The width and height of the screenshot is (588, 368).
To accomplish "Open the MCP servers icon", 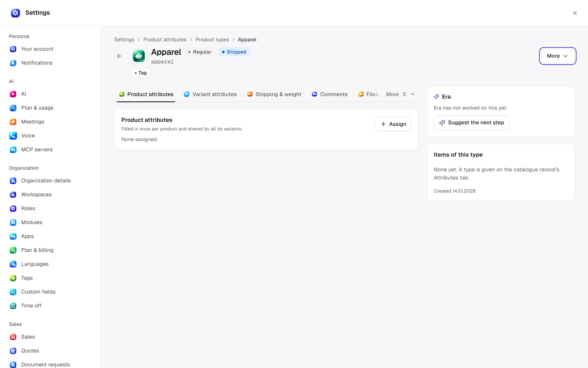I will pyautogui.click(x=13, y=149).
